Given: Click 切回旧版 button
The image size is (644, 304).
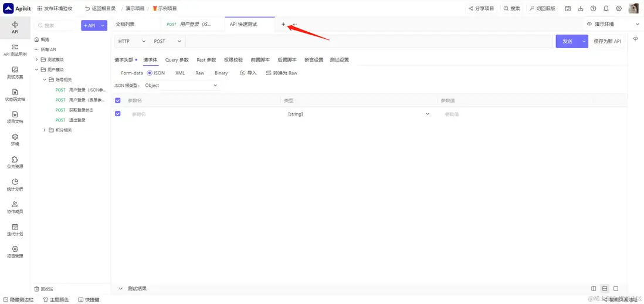Looking at the screenshot, I should pos(542,8).
